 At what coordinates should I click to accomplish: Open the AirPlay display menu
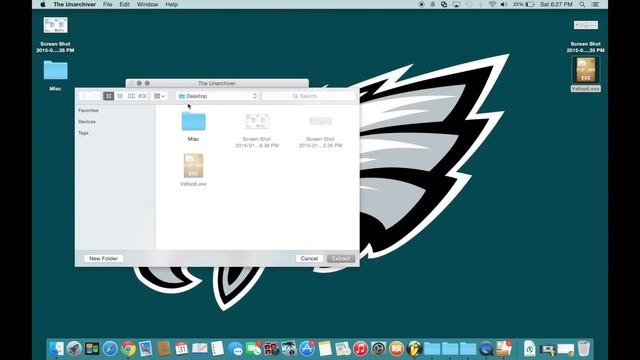click(456, 4)
